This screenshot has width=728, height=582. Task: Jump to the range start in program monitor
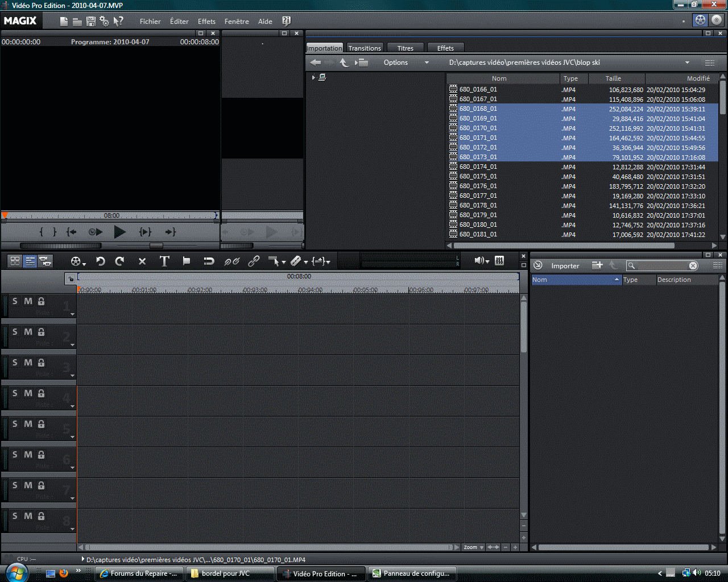(x=72, y=232)
